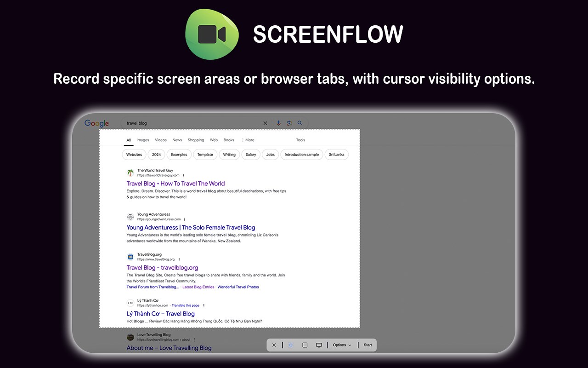Select the All results tab

point(129,140)
